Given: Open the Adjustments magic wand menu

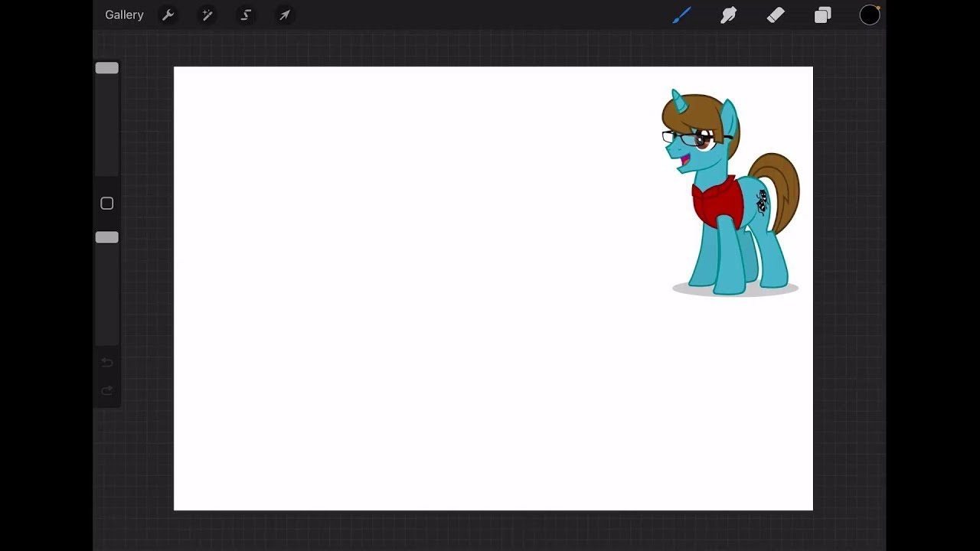Looking at the screenshot, I should click(207, 15).
